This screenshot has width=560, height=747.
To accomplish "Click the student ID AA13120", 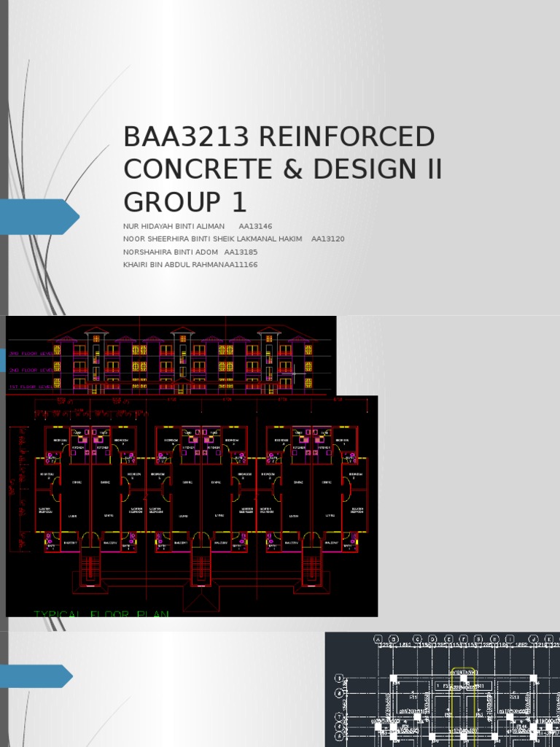I will [x=327, y=239].
